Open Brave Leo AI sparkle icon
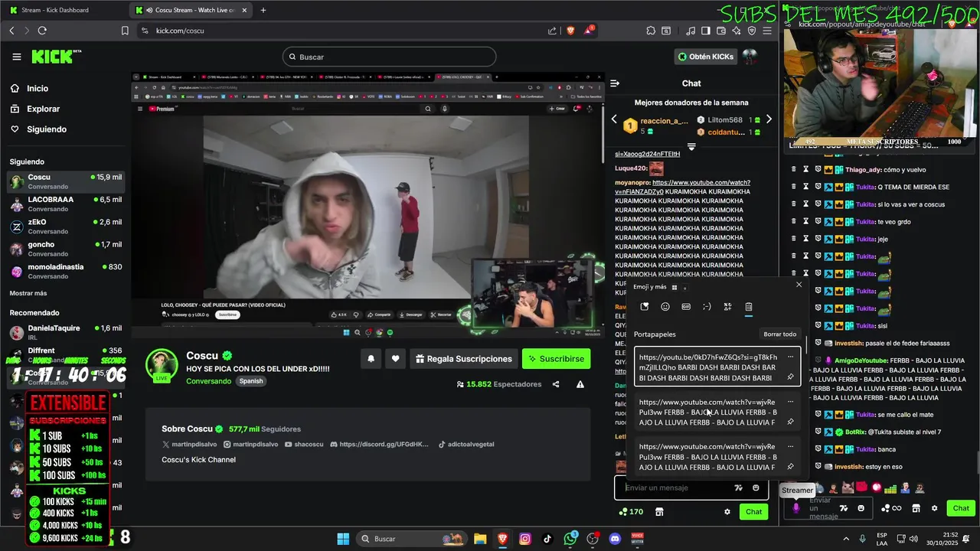Image resolution: width=980 pixels, height=551 pixels. (737, 31)
